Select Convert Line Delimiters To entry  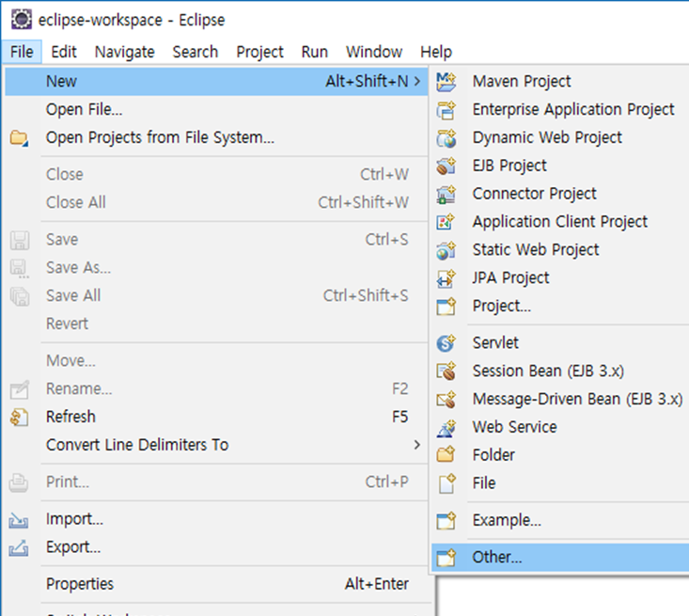216,445
